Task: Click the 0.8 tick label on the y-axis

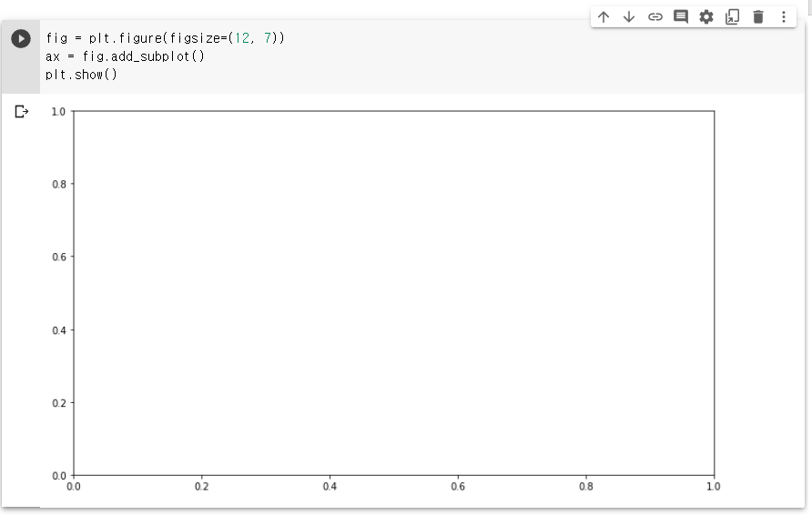Action: [59, 185]
